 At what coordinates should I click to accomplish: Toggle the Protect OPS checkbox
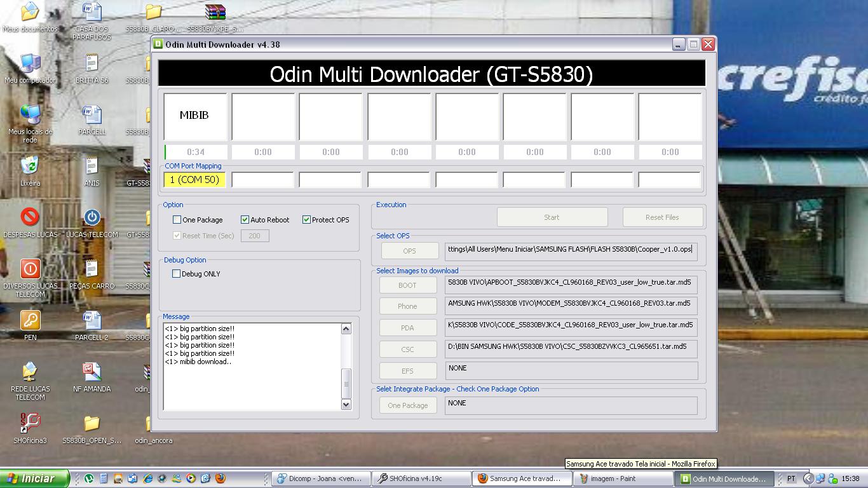tap(306, 220)
